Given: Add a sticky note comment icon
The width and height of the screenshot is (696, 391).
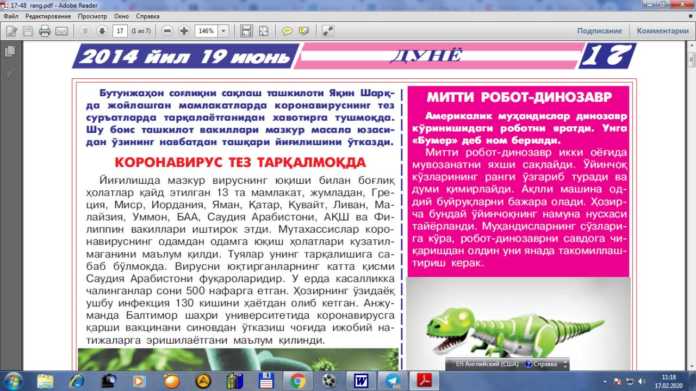Looking at the screenshot, I should (x=287, y=31).
